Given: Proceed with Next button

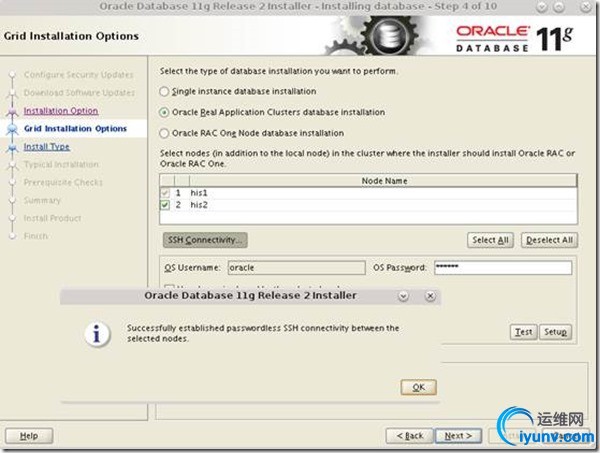Looking at the screenshot, I should tap(458, 436).
